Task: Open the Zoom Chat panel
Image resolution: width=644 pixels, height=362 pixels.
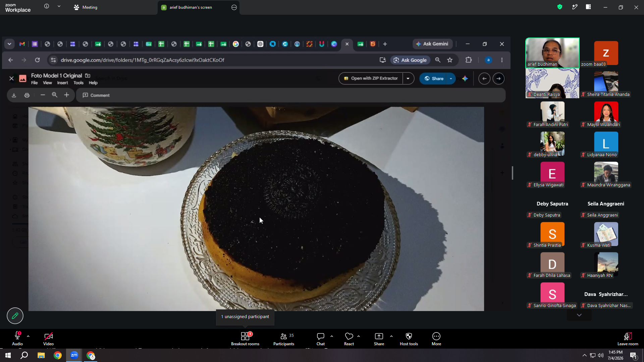Action: 321,339
